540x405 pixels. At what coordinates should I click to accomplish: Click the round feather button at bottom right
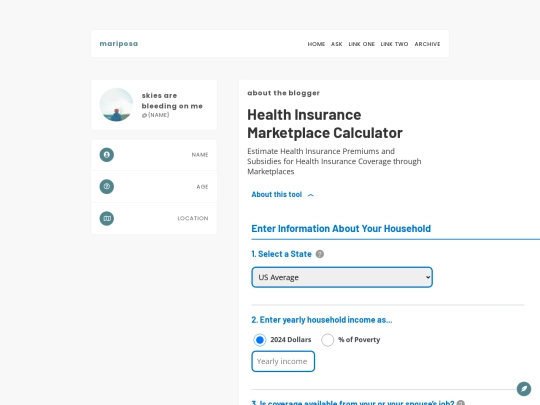(524, 389)
